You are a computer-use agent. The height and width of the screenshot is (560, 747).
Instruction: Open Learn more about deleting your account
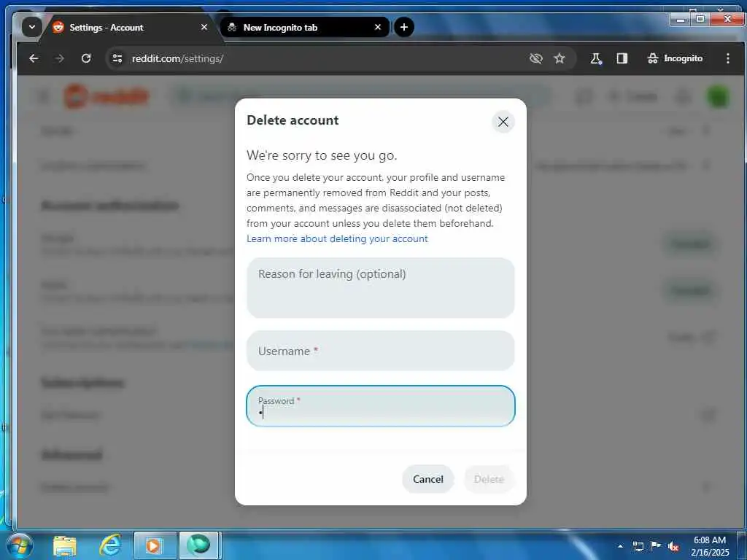pyautogui.click(x=337, y=238)
